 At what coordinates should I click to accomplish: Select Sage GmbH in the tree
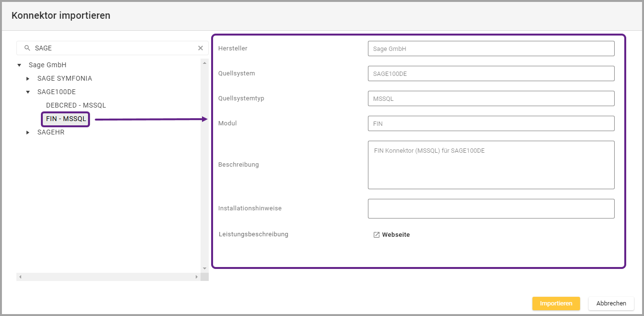(48, 65)
